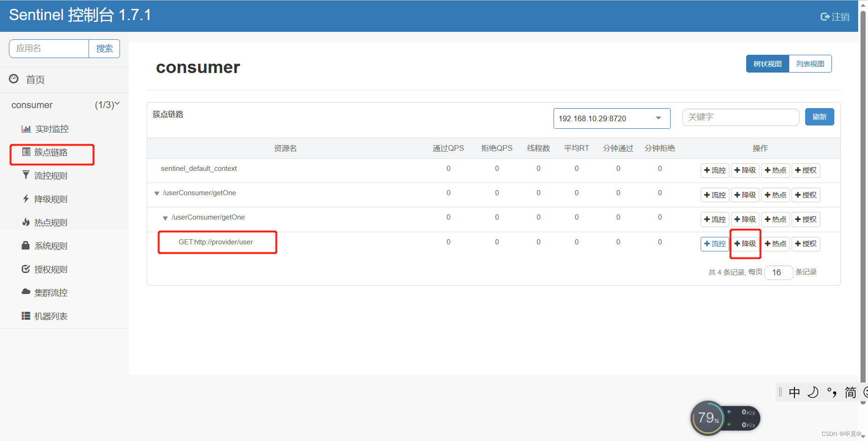Click the moon icon in IME toolbar
The image size is (868, 441).
813,392
